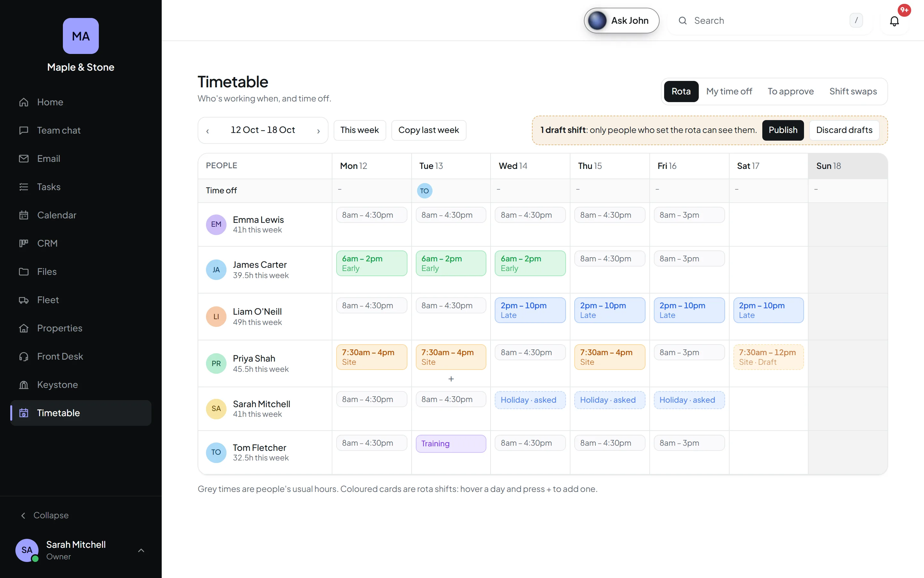Screen dimensions: 924x578
Task: Click the MA workspace logo
Action: click(81, 36)
